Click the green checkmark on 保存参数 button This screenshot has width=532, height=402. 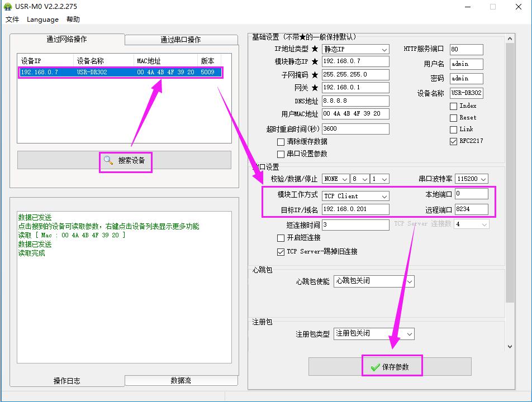point(375,367)
